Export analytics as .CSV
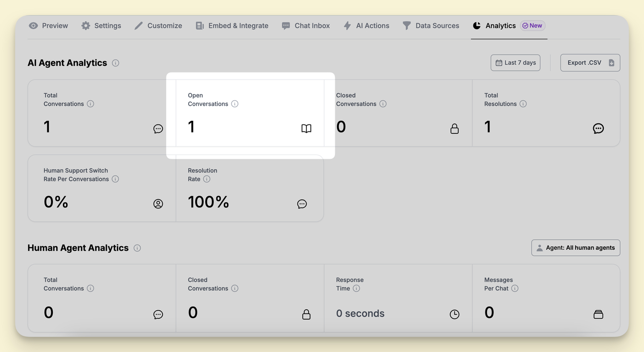Image resolution: width=644 pixels, height=352 pixels. 590,63
